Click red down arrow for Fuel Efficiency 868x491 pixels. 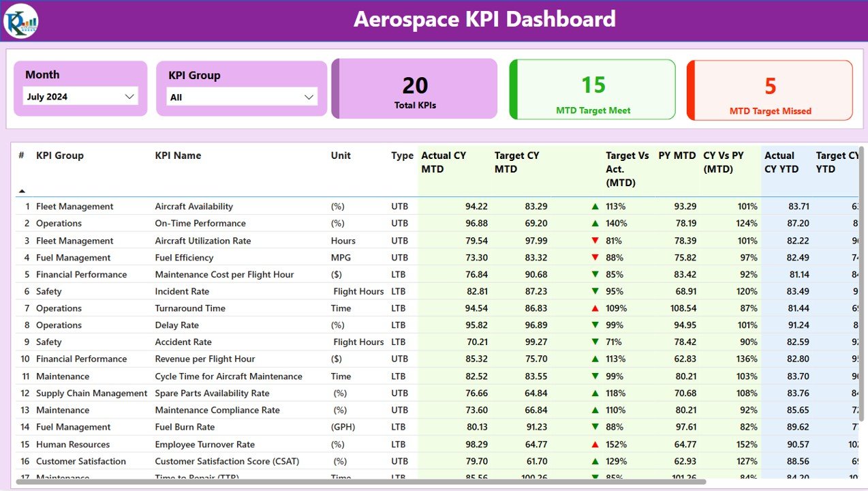[595, 258]
